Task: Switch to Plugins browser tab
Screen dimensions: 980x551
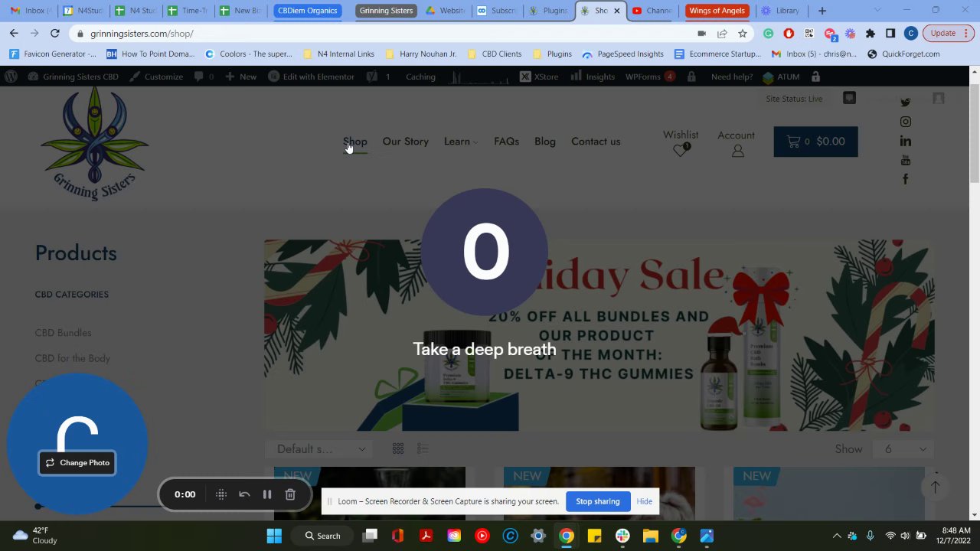Action: 550,11
